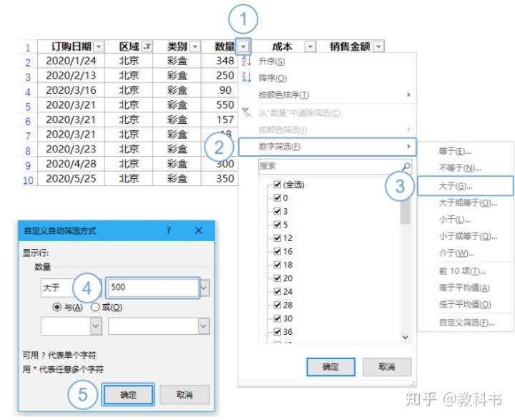515x420 pixels.
Task: Click the value field containing 500
Action: pos(153,288)
